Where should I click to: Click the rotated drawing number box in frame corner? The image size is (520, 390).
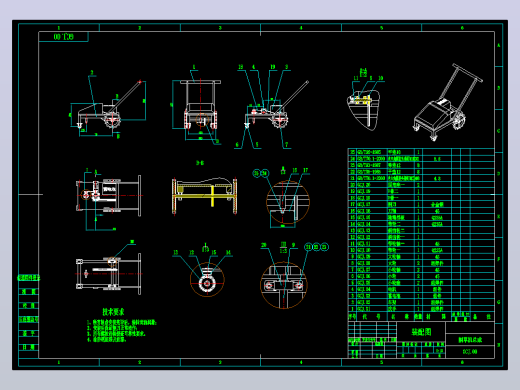tap(64, 37)
